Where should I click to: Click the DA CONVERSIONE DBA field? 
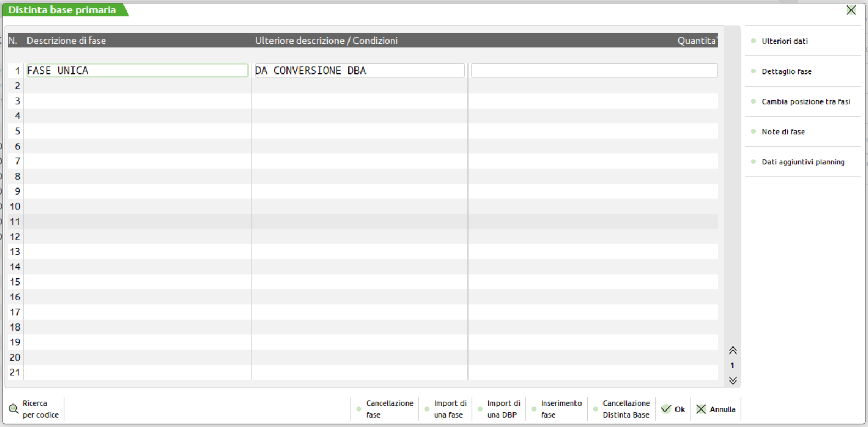coord(359,71)
